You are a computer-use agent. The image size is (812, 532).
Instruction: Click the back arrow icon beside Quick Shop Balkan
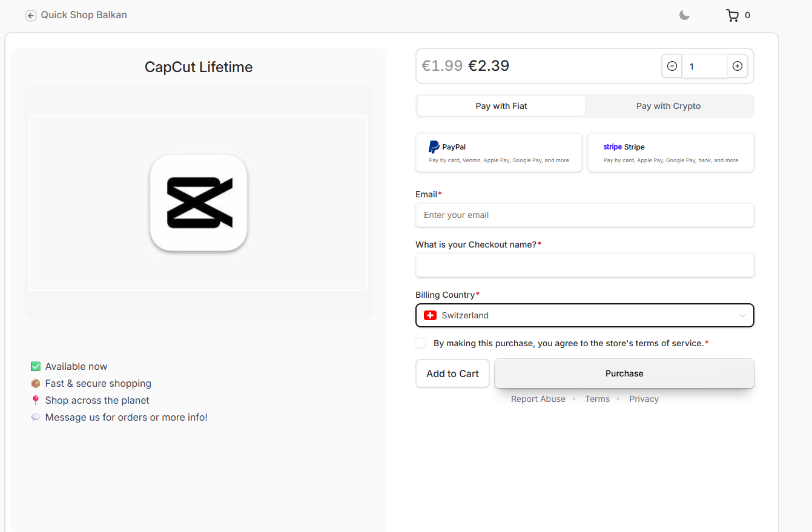pos(31,16)
